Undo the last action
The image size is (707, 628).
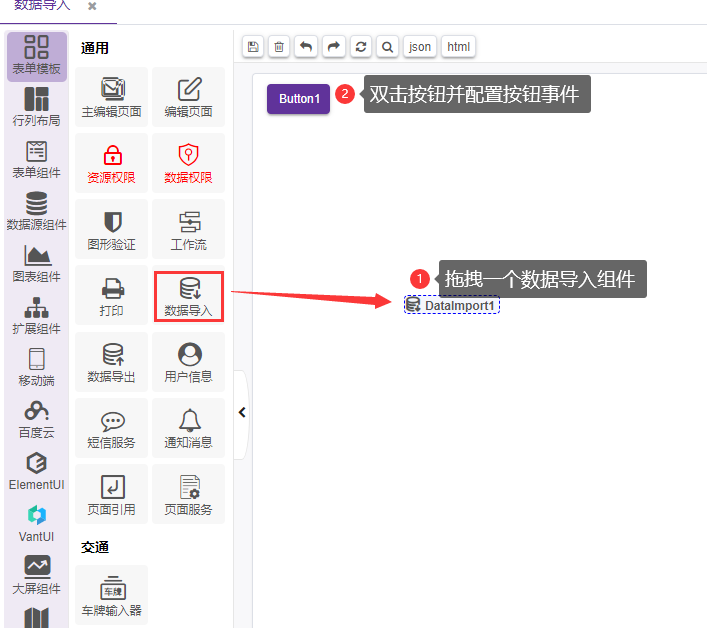(x=306, y=47)
